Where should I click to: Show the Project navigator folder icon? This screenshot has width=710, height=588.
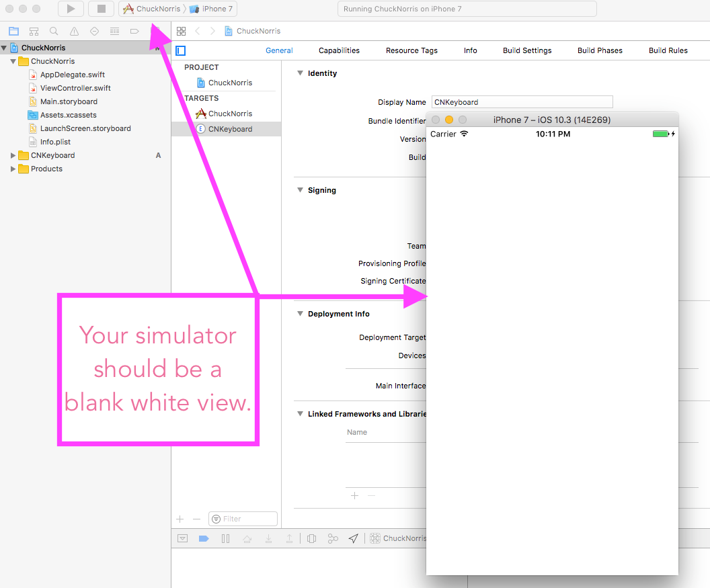pyautogui.click(x=13, y=31)
